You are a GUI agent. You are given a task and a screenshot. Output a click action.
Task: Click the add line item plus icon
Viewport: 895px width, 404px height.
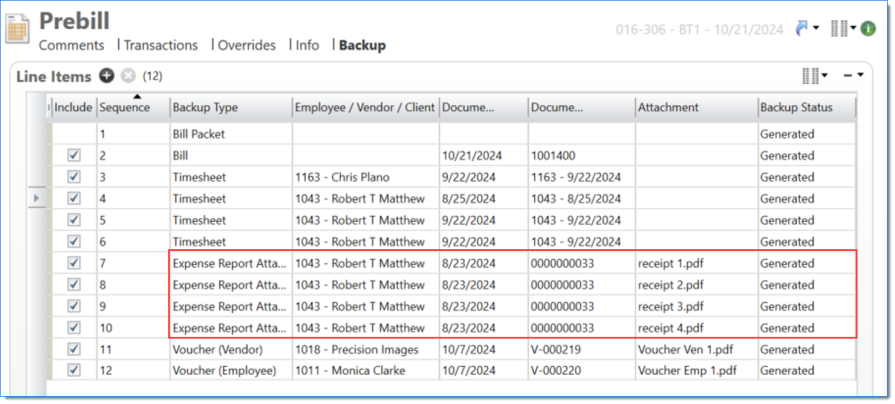click(107, 76)
